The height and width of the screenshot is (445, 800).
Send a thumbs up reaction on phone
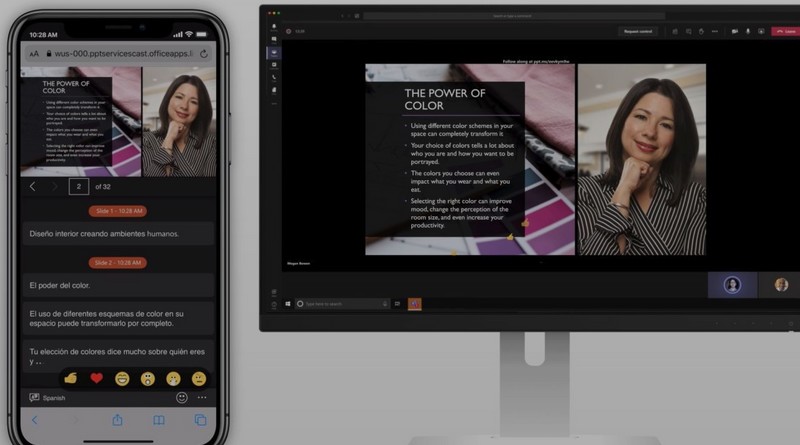tap(71, 378)
